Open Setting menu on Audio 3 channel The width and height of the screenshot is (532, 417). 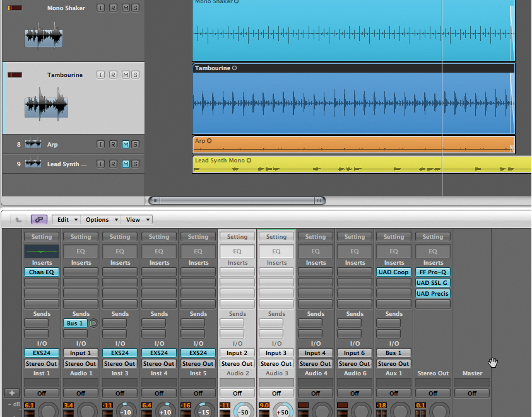click(x=276, y=237)
